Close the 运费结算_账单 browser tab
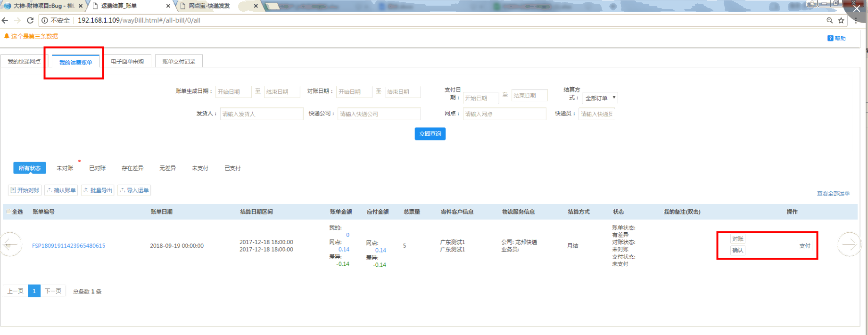The width and height of the screenshot is (868, 335). [x=168, y=6]
